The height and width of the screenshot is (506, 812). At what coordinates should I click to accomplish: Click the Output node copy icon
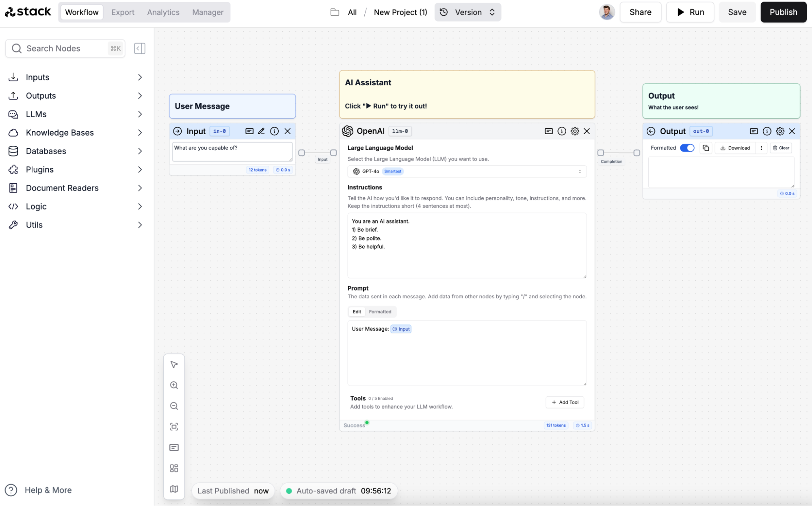(x=706, y=148)
